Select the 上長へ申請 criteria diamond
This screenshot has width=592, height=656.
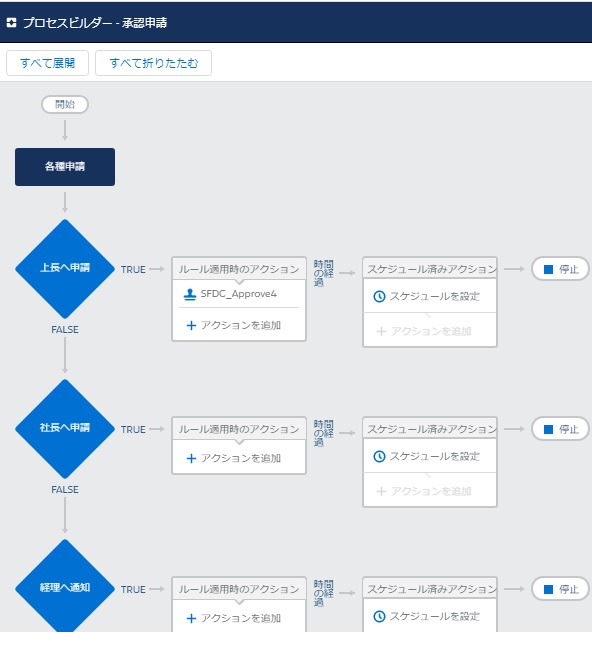click(65, 269)
